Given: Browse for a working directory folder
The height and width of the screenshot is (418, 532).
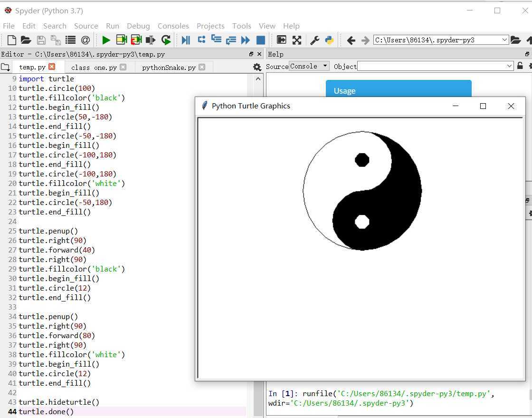Looking at the screenshot, I should click(516, 40).
